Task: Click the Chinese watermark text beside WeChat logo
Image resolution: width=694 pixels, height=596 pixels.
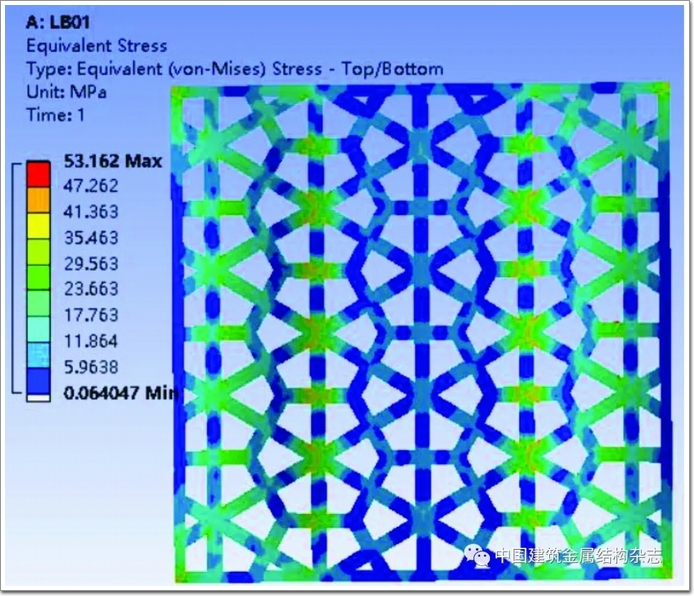Action: coord(580,557)
